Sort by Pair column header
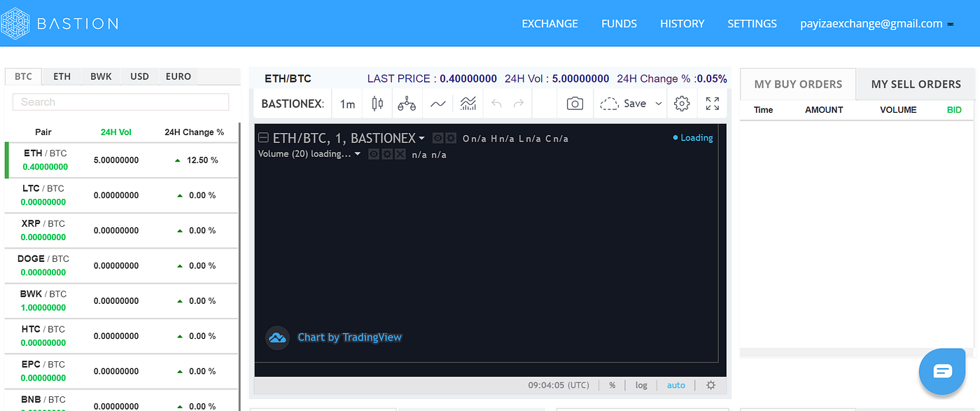This screenshot has height=411, width=980. [x=43, y=132]
